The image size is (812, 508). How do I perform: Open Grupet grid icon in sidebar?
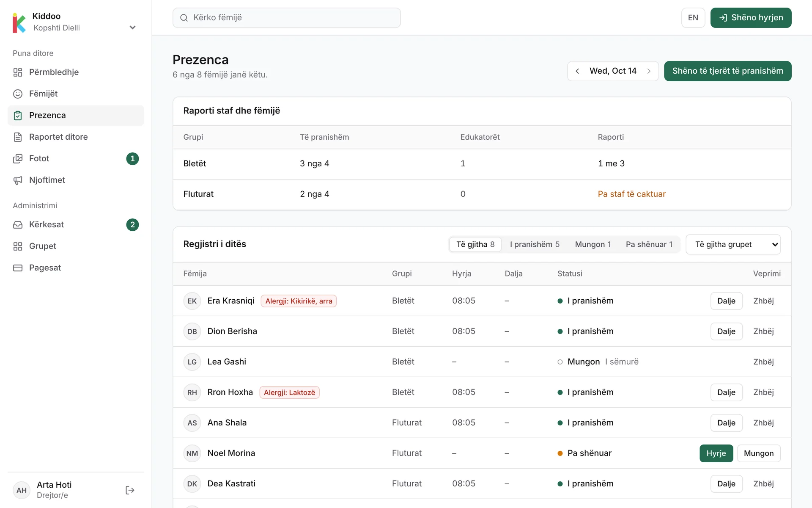(x=18, y=246)
